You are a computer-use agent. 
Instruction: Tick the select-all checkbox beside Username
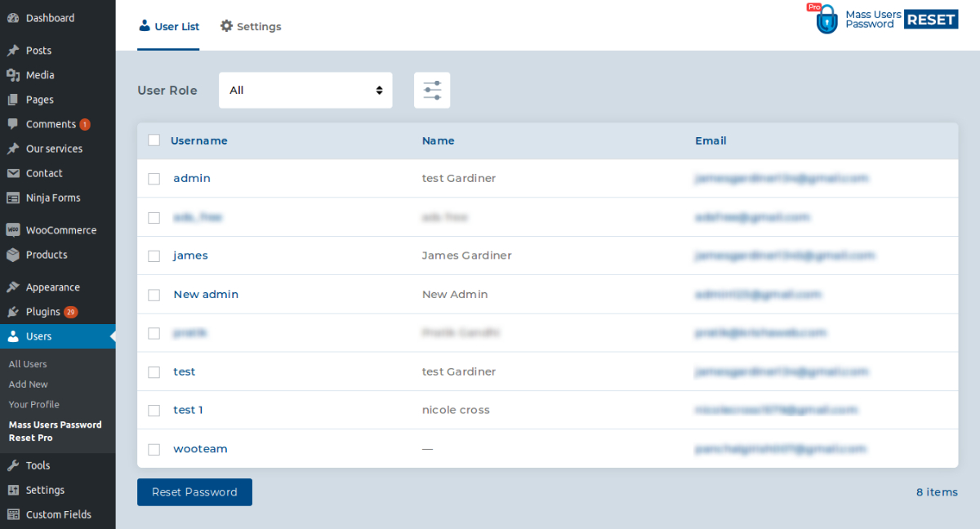[x=154, y=140]
